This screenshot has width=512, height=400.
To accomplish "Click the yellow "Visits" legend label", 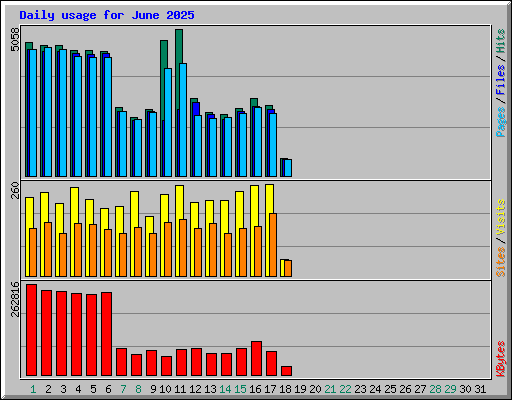I will coord(501,217).
